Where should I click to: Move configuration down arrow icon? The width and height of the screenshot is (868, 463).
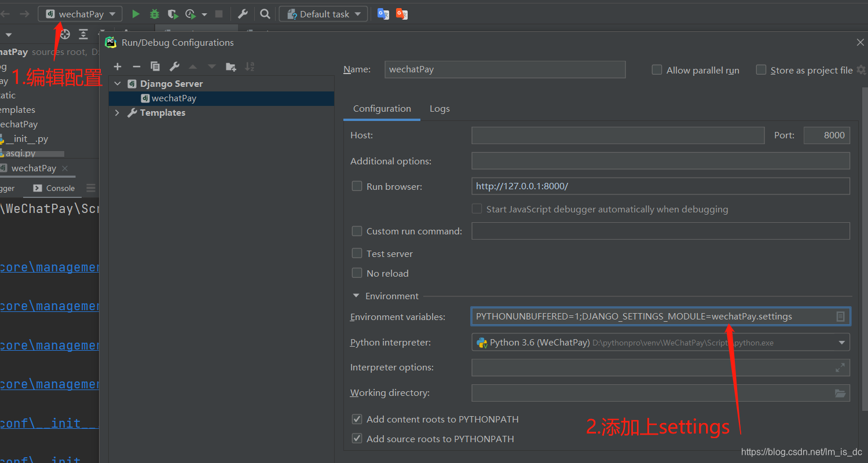tap(212, 67)
